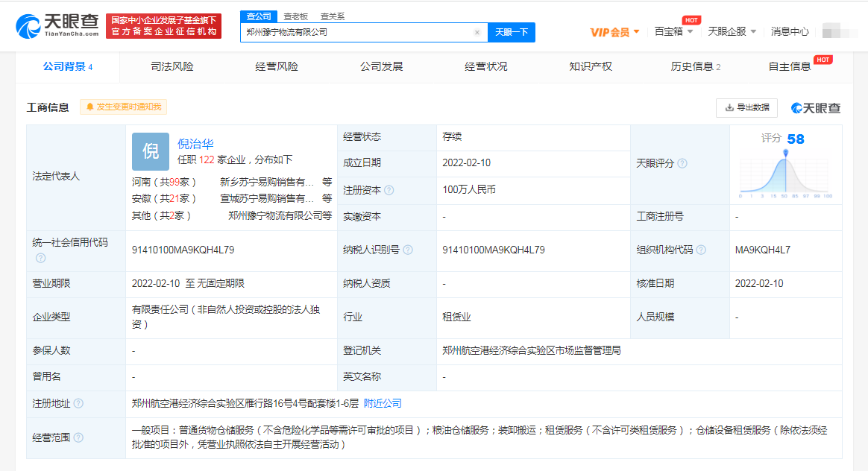The width and height of the screenshot is (868, 471).
Task: Select the 查老板 search mode tab
Action: (295, 16)
